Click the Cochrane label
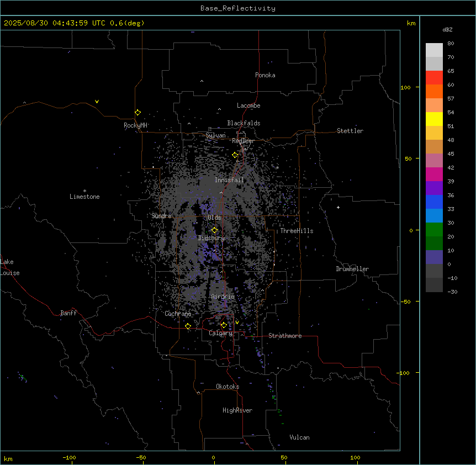This screenshot has height=465, width=476. click(x=178, y=314)
